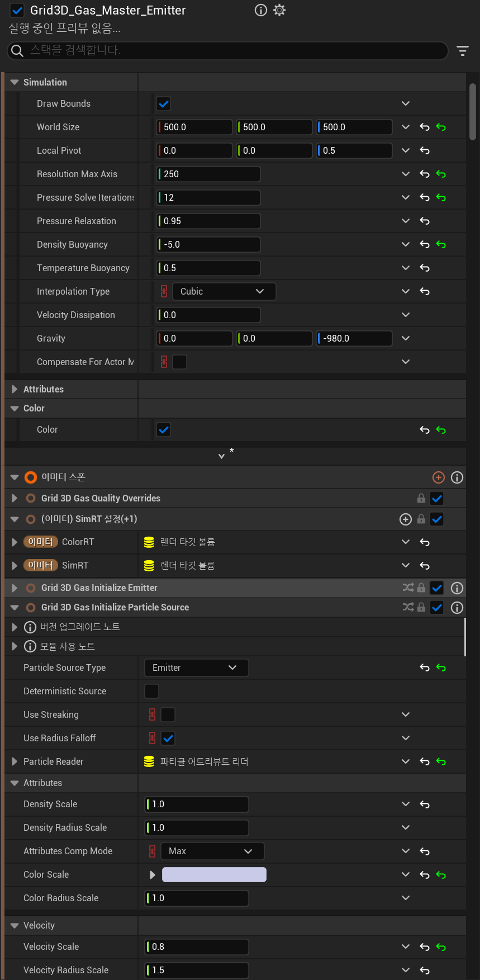Add input to SimRT 설정 module
480x980 pixels.
[406, 519]
